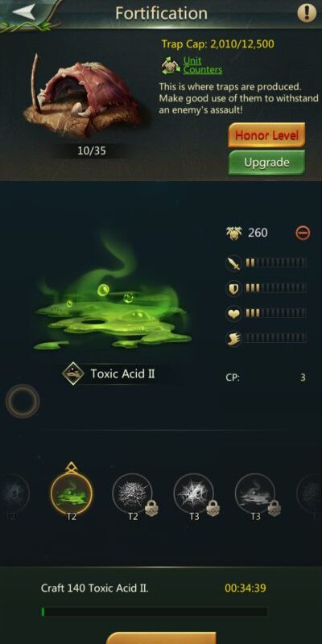The width and height of the screenshot is (322, 644).
Task: Tap the Toxic Acid II name label
Action: 122,374
